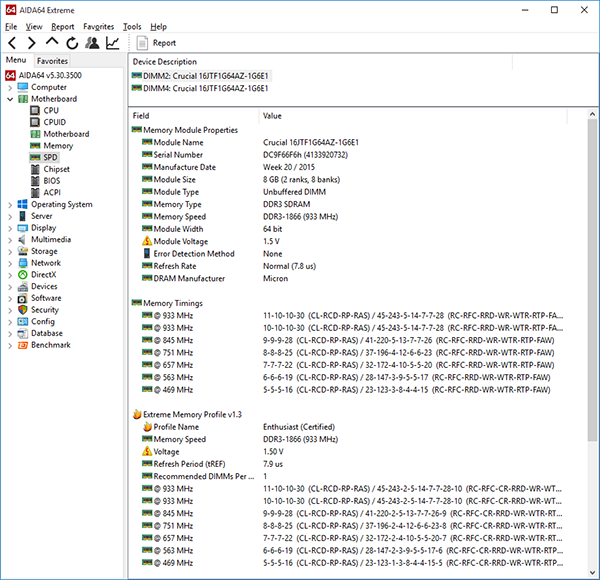
Task: Expand the Database tree node
Action: (10, 334)
